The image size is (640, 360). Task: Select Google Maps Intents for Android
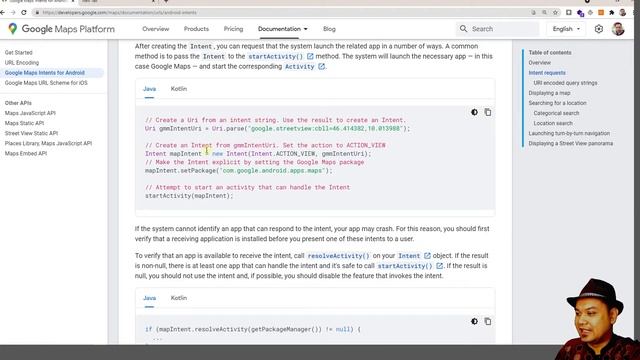[x=44, y=73]
